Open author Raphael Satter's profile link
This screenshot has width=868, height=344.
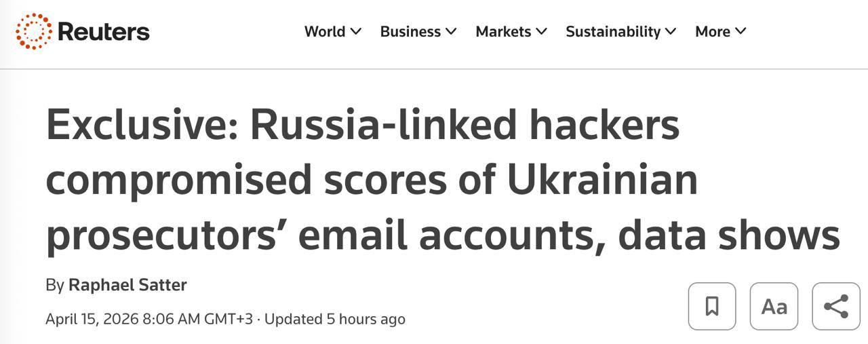(127, 285)
